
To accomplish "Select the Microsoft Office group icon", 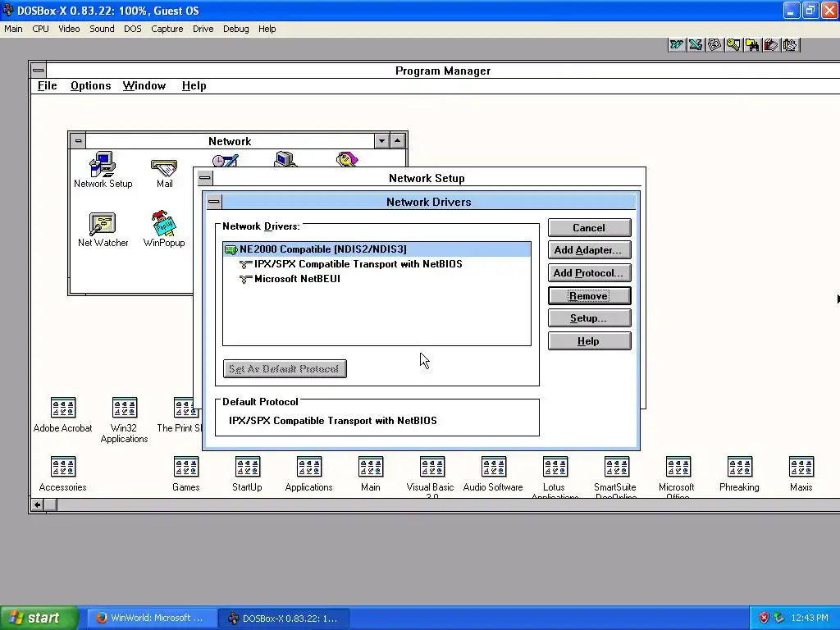I will (x=678, y=477).
